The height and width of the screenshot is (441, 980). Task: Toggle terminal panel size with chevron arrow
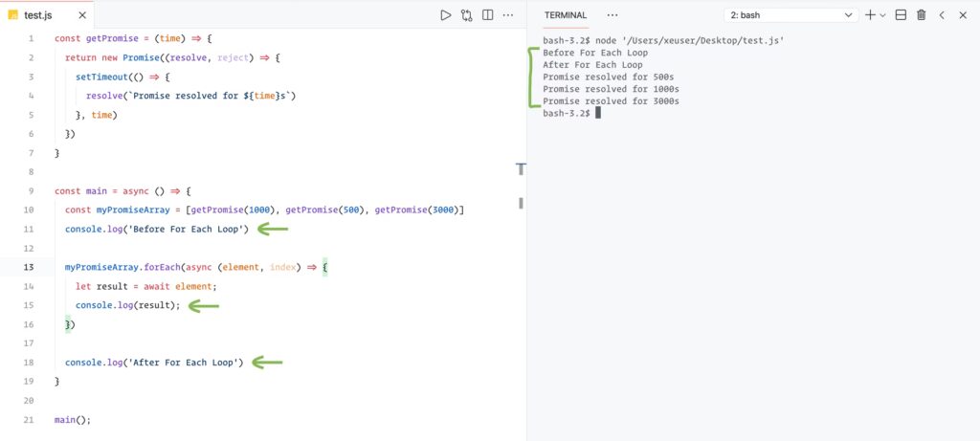[942, 15]
